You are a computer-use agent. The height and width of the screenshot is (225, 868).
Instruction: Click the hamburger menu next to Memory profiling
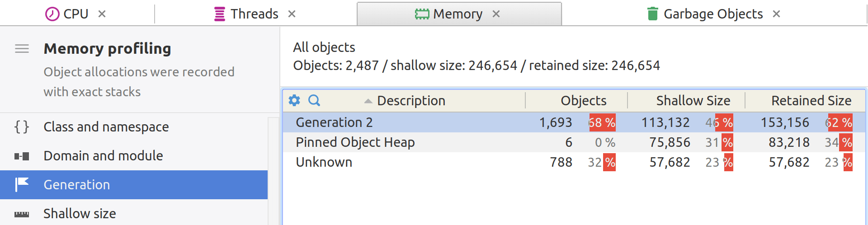coord(22,49)
